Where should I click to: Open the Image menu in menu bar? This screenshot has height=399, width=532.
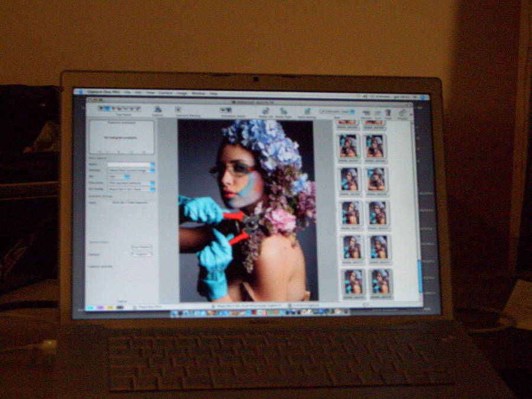(181, 93)
